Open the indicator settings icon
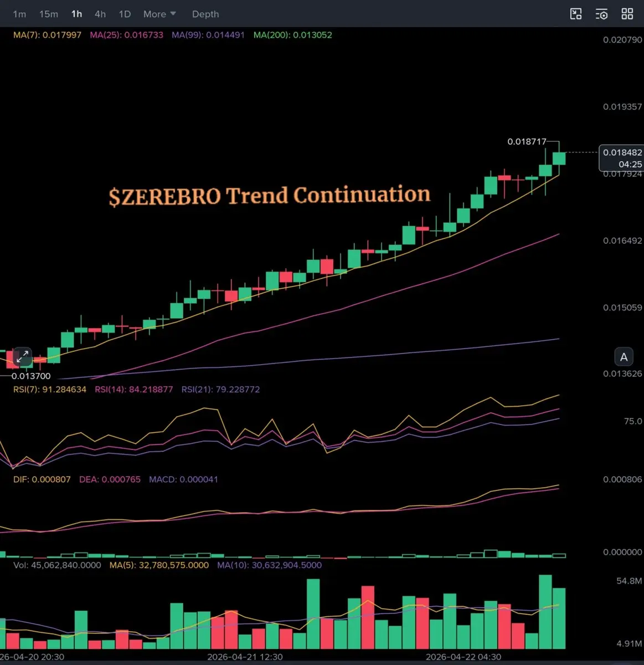Viewport: 644px width, 665px height. click(x=601, y=14)
